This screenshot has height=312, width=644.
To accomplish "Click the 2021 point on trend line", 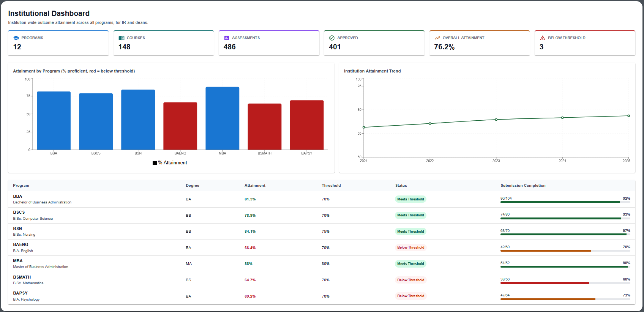I will click(364, 128).
